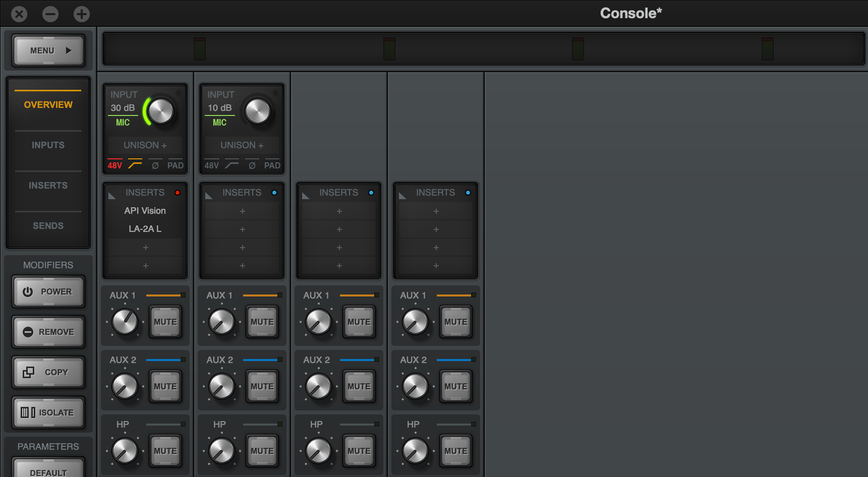Mute HP send on channel 2
Viewport: 868px width, 477px height.
[x=262, y=451]
